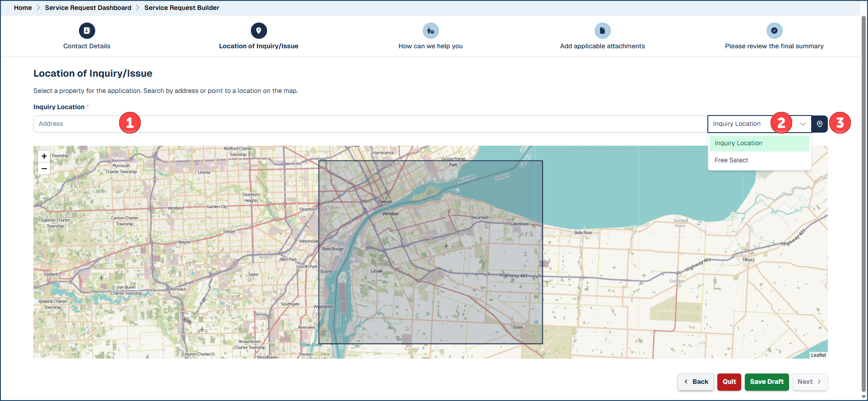Click the Back button
Screen dimensions: 868x401
tap(696, 382)
